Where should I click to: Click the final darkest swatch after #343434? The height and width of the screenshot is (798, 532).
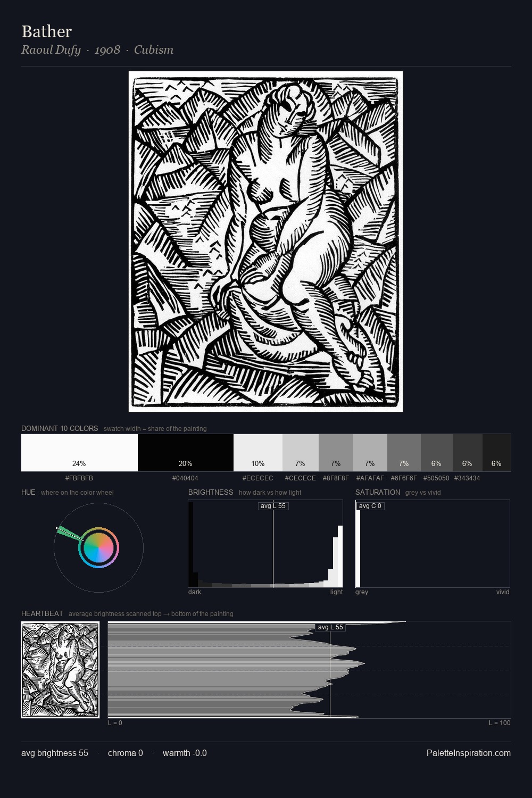496,453
